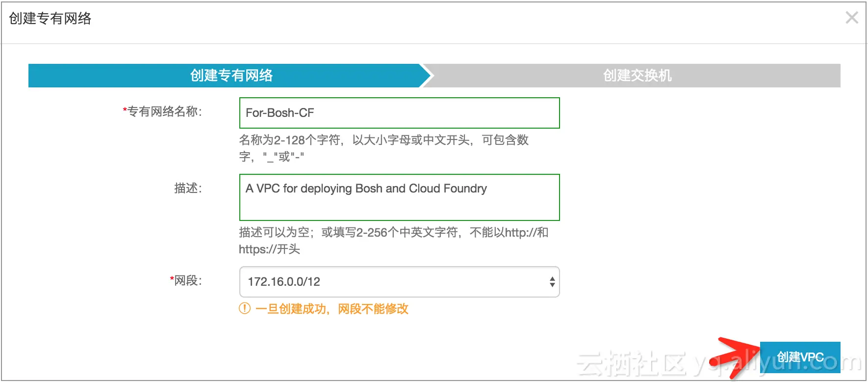Click the down stepper arrow in network segment selector
This screenshot has width=868, height=382.
pyautogui.click(x=551, y=285)
